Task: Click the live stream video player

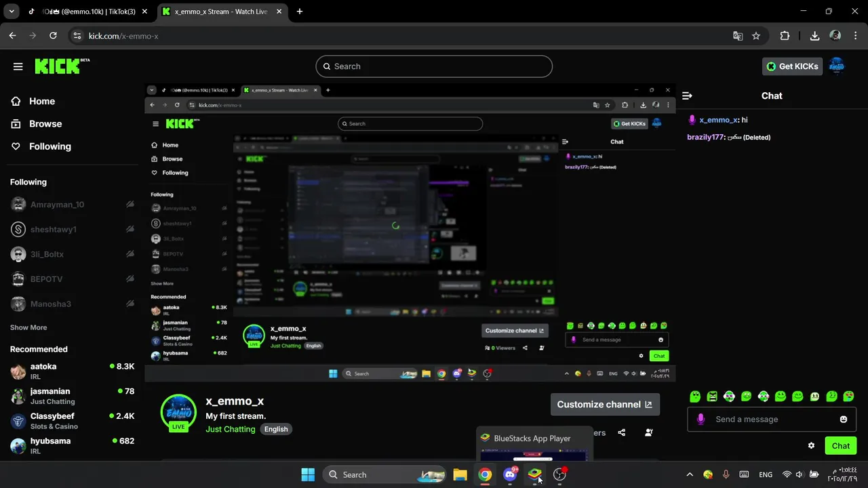Action: (x=410, y=232)
